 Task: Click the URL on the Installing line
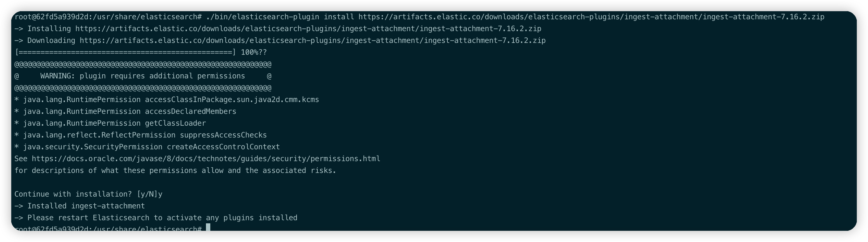[x=308, y=29]
